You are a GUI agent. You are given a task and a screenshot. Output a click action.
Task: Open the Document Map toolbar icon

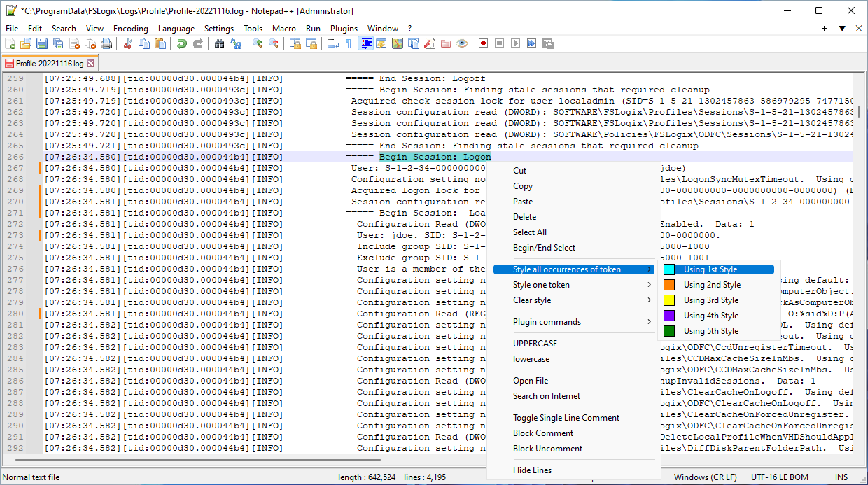click(x=398, y=43)
